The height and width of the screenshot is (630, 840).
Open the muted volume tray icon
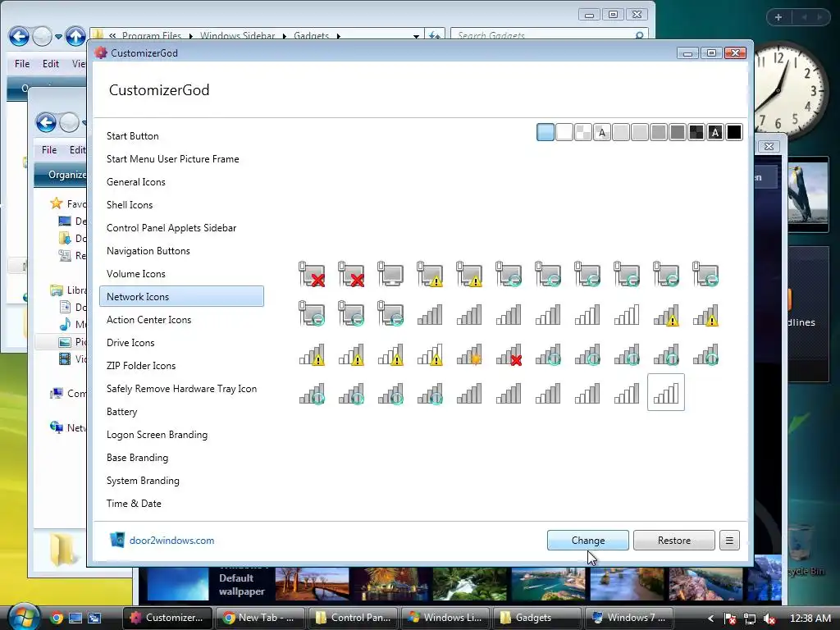769,619
